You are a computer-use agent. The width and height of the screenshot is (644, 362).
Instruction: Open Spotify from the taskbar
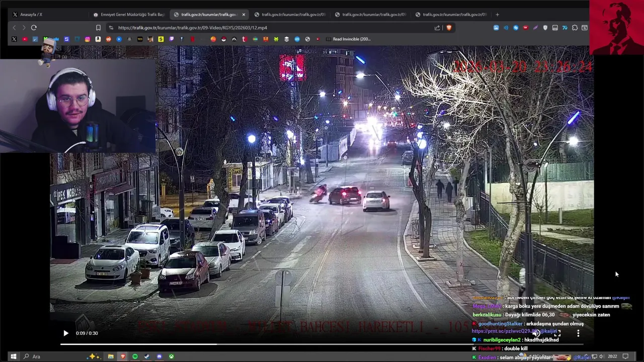click(x=135, y=356)
